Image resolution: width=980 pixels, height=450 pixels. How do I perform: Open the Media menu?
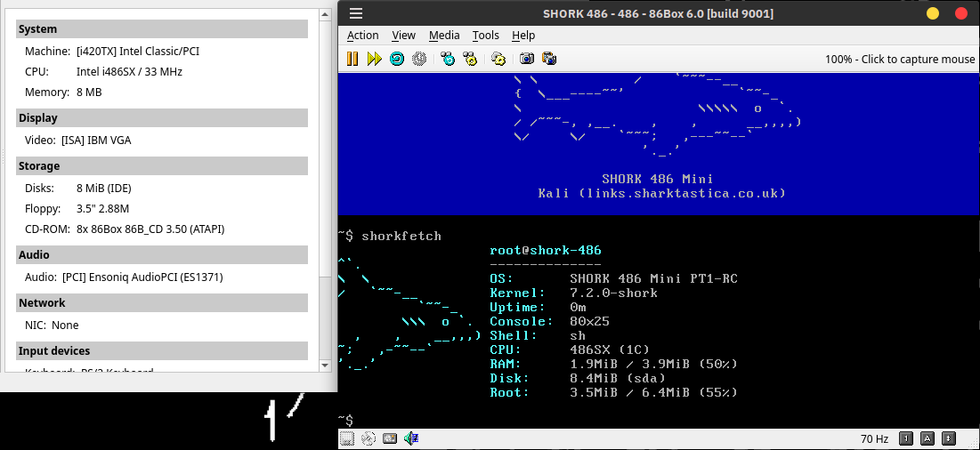click(444, 36)
